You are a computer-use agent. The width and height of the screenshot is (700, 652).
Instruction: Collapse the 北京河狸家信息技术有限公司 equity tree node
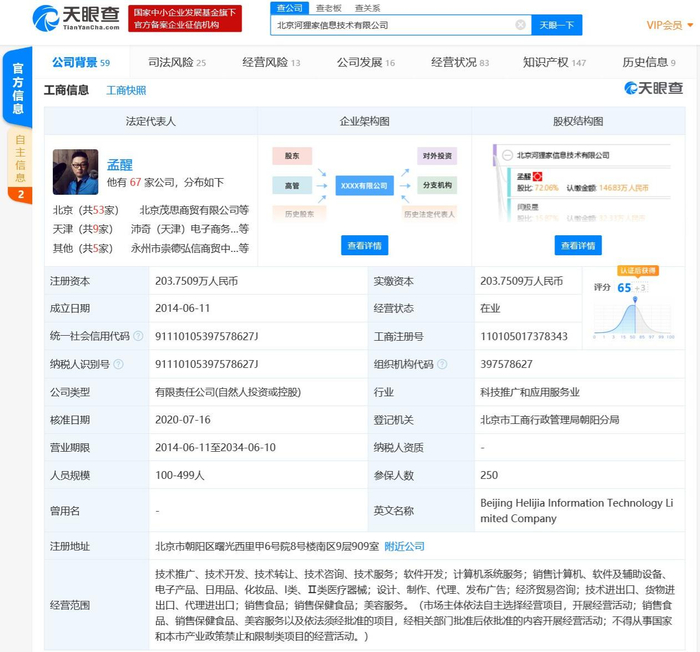[507, 155]
